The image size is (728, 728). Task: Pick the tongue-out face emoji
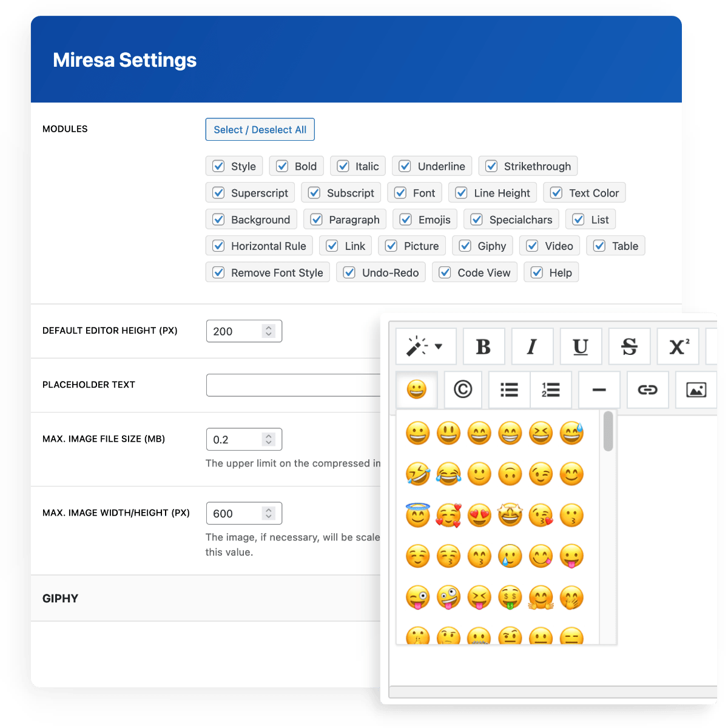click(x=571, y=556)
